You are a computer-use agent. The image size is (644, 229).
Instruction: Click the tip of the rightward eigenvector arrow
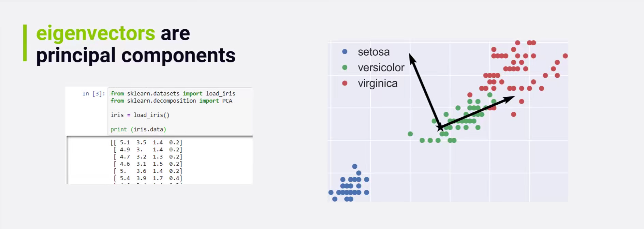[x=513, y=97]
